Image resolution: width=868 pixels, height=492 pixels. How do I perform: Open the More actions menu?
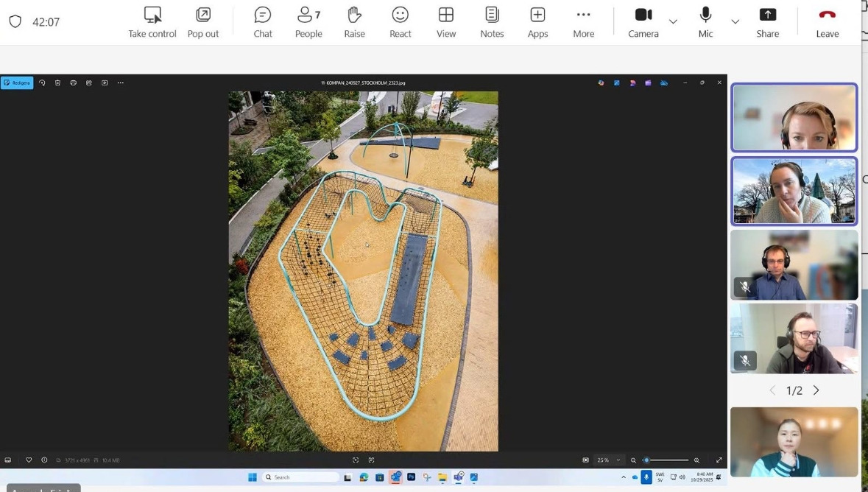click(x=584, y=22)
